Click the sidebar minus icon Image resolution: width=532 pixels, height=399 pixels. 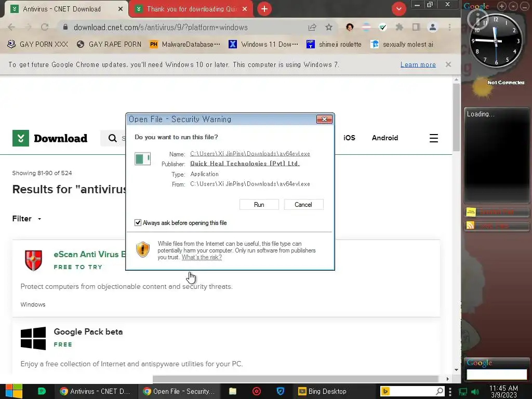coord(525,6)
